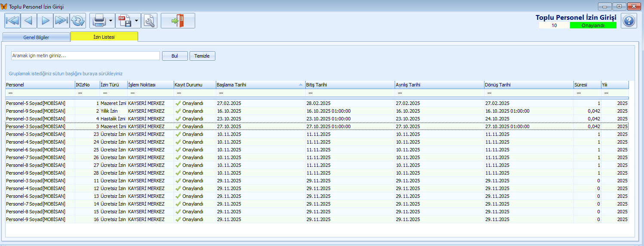Select the İzin Listesi tab

(104, 37)
